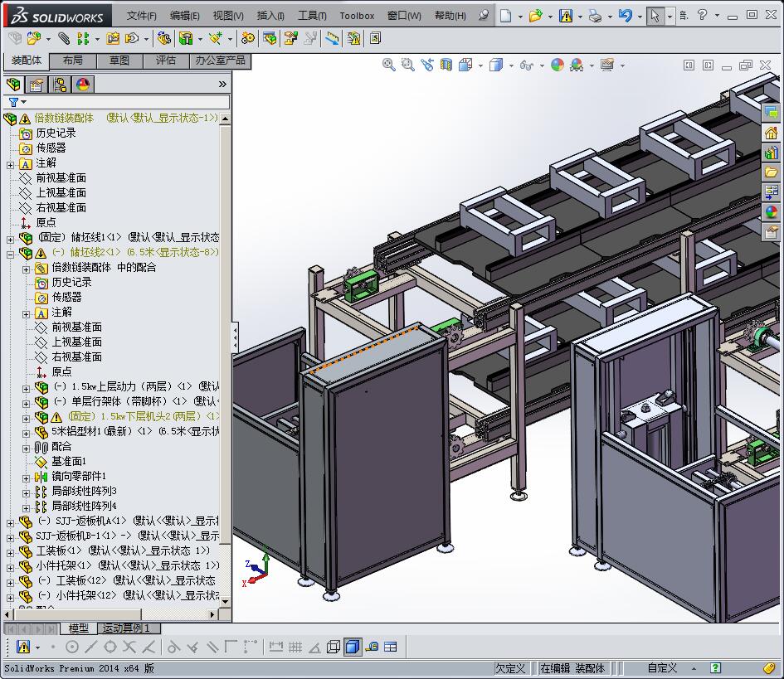784x679 pixels.
Task: Switch to the 运动算例 1 bottom tab
Action: (x=126, y=628)
